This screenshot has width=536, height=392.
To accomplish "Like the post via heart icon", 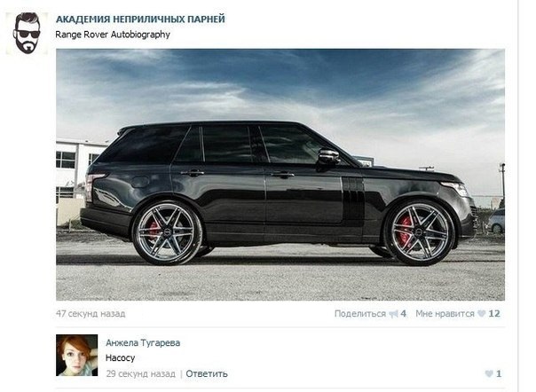I will 481,313.
